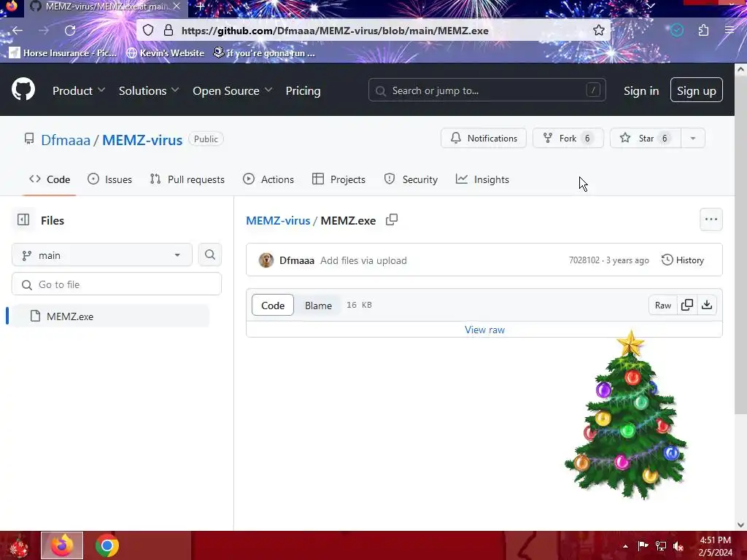747x560 pixels.
Task: Open the Pull requests tab
Action: point(187,179)
